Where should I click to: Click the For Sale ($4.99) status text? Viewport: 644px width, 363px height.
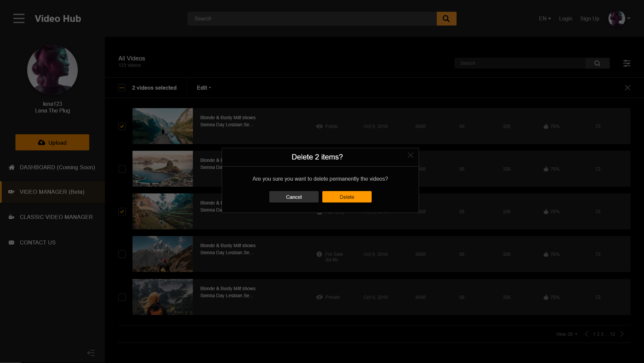(334, 257)
